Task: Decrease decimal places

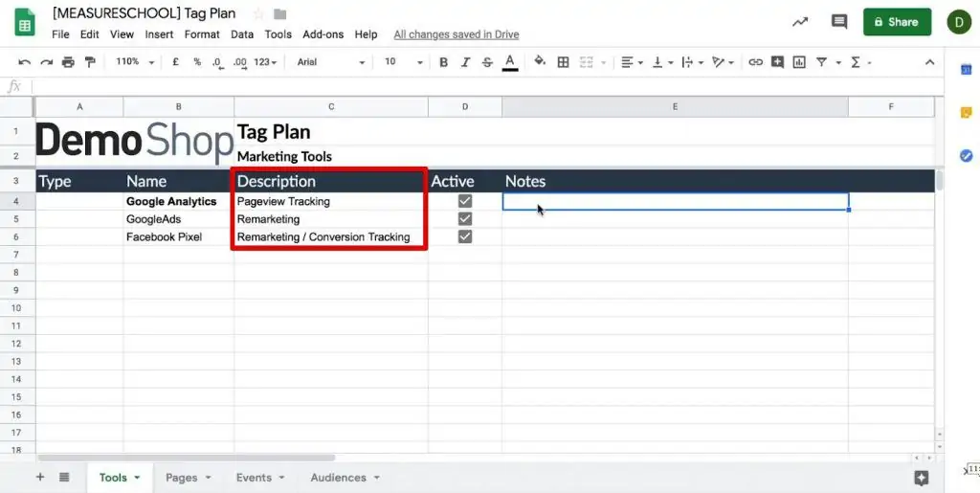Action: pos(217,62)
